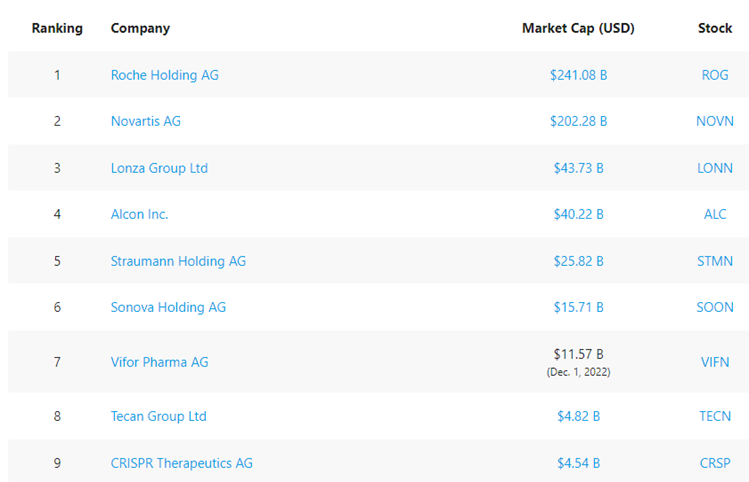Click Roche's $241.08 B market cap
The height and width of the screenshot is (482, 749).
578,75
